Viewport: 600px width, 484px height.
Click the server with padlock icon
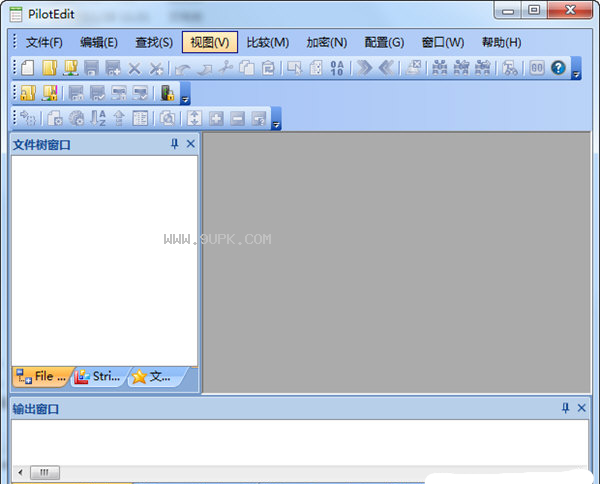(x=167, y=93)
